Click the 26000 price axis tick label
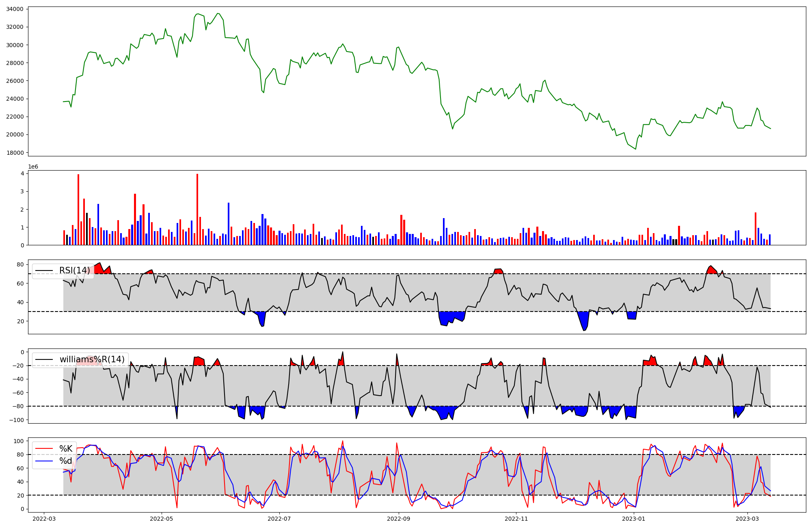812x528 pixels. coord(15,81)
